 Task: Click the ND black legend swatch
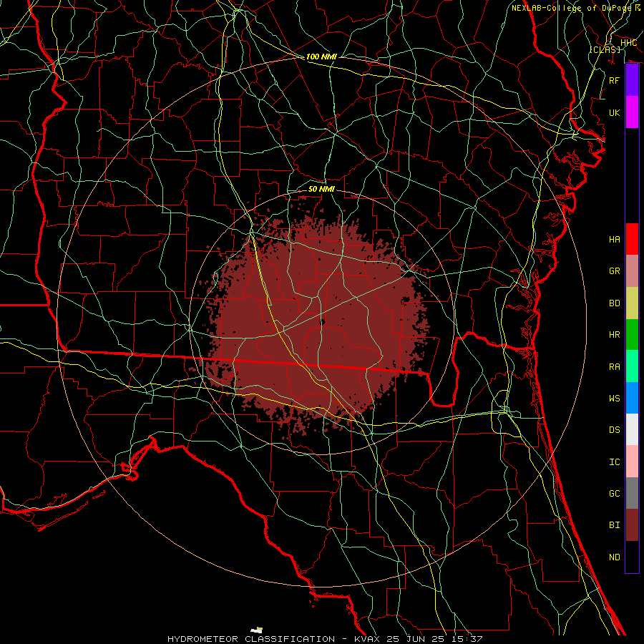pos(632,557)
